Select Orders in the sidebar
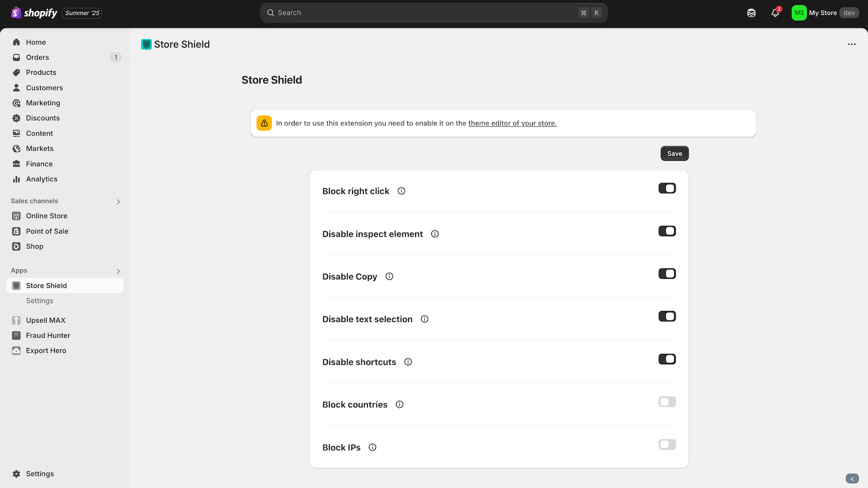Screen dimensions: 868x488 [37, 57]
